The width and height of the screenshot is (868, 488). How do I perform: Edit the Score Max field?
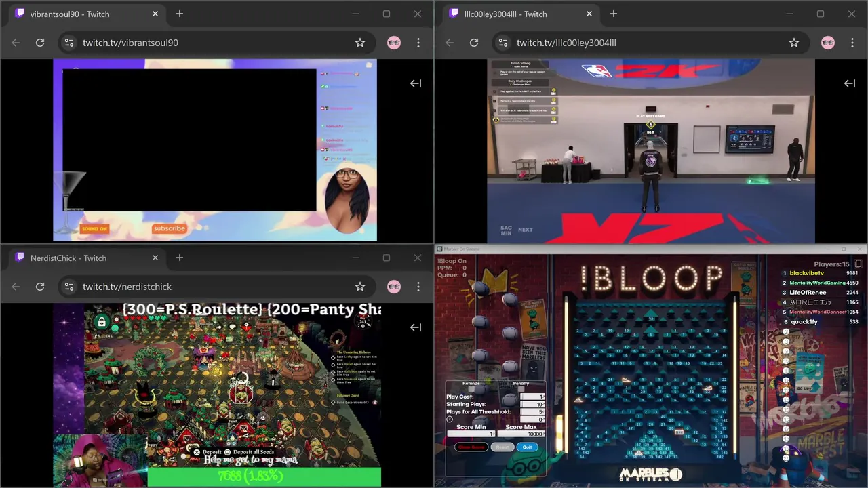pyautogui.click(x=521, y=434)
